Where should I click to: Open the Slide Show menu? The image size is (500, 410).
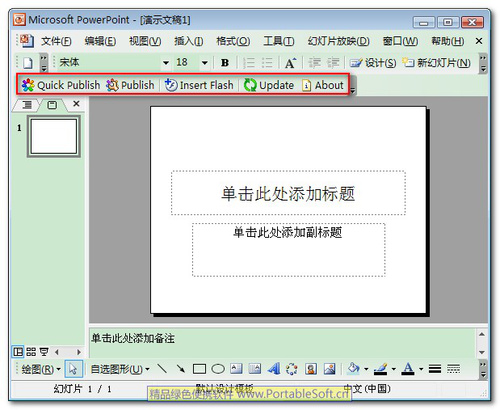[338, 41]
